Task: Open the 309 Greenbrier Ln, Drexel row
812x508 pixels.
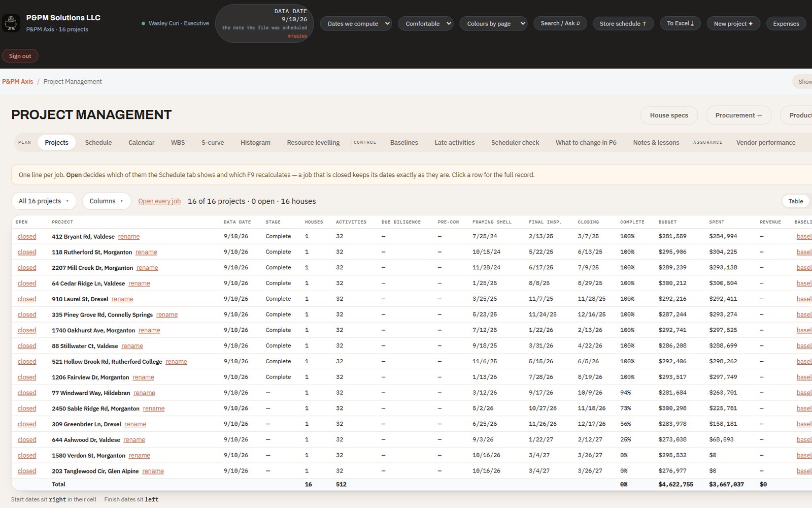Action: pyautogui.click(x=411, y=424)
